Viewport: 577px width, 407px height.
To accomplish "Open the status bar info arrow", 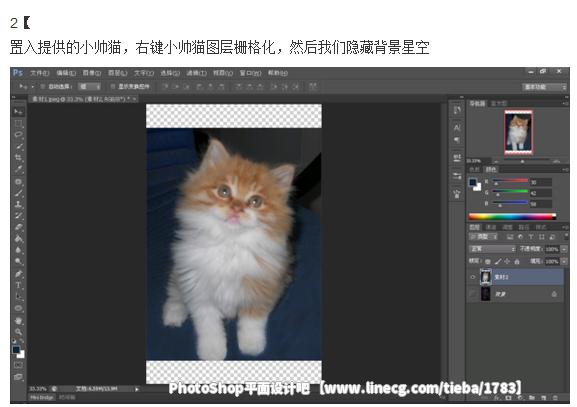I will pyautogui.click(x=137, y=389).
